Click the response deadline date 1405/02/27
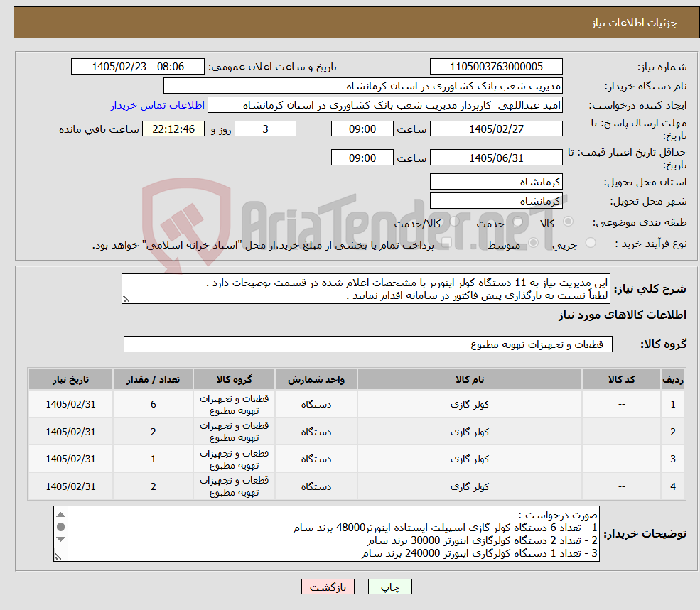 tap(496, 129)
